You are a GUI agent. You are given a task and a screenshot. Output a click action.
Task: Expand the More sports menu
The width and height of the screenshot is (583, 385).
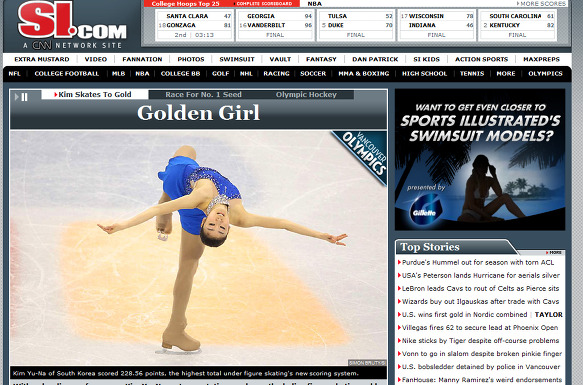click(x=506, y=74)
